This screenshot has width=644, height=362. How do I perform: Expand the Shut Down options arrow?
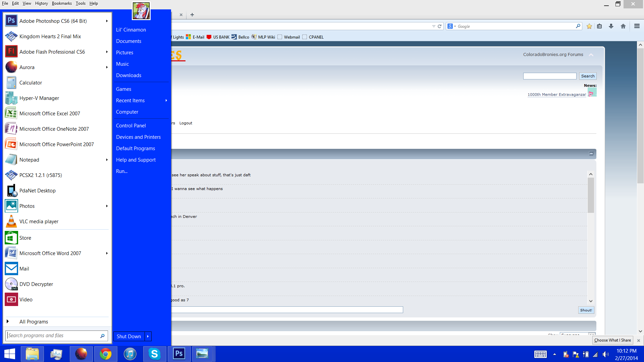148,336
